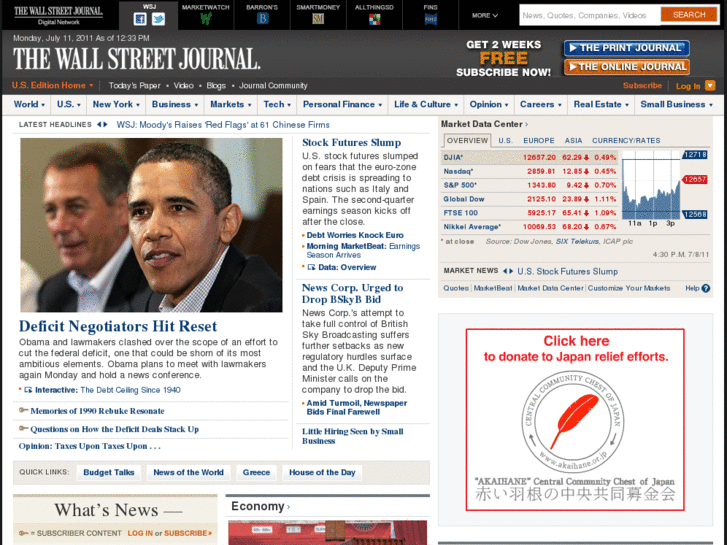Show previous latest headline arrow
This screenshot has height=545, width=727.
[x=99, y=124]
